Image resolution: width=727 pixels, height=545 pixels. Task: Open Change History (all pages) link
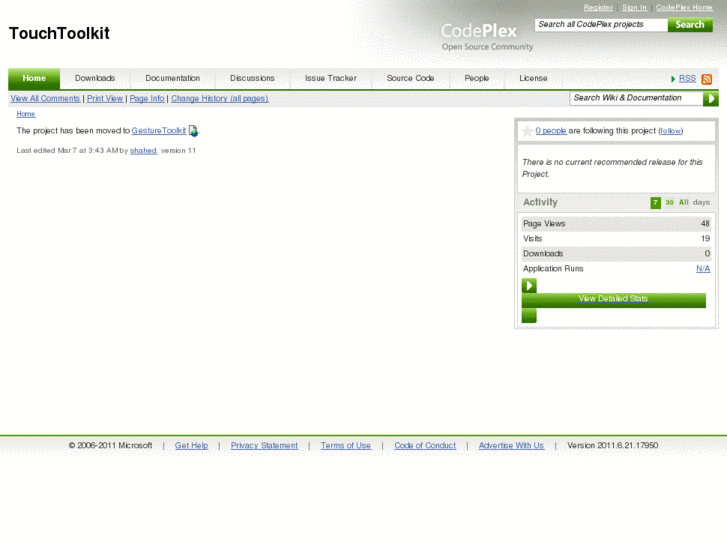click(220, 98)
